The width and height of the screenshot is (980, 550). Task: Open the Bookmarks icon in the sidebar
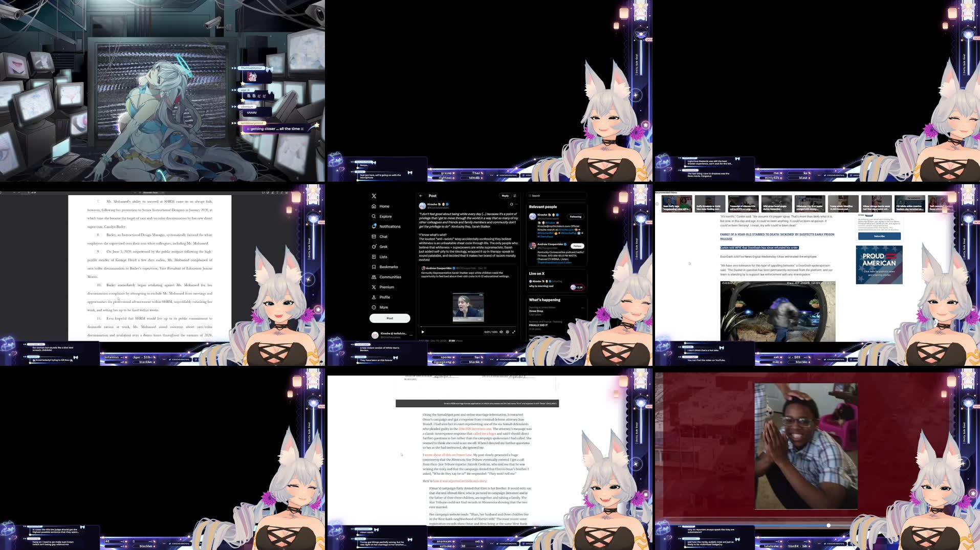(373, 267)
